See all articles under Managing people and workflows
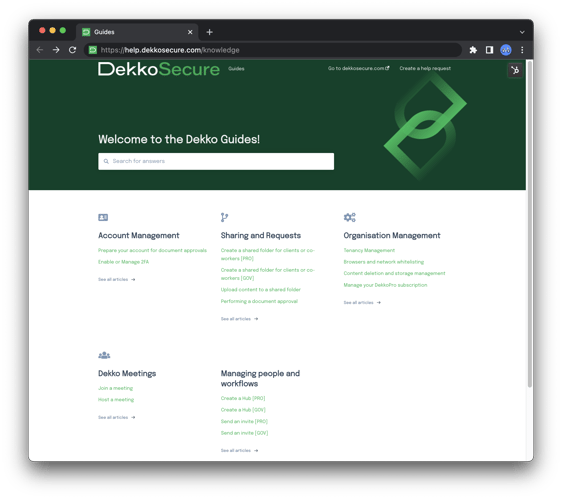Viewport: 562px width, 499px height. (x=239, y=451)
